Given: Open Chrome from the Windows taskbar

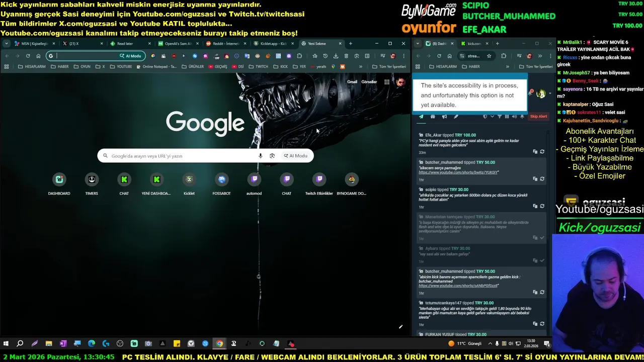Looking at the screenshot, I should [219, 344].
